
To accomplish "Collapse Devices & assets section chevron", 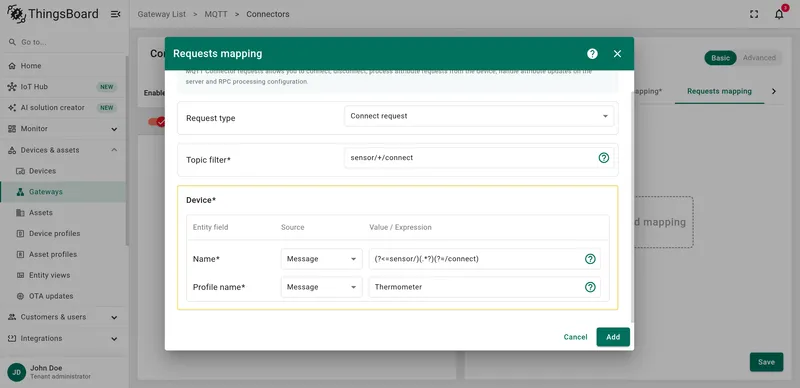I will point(114,150).
